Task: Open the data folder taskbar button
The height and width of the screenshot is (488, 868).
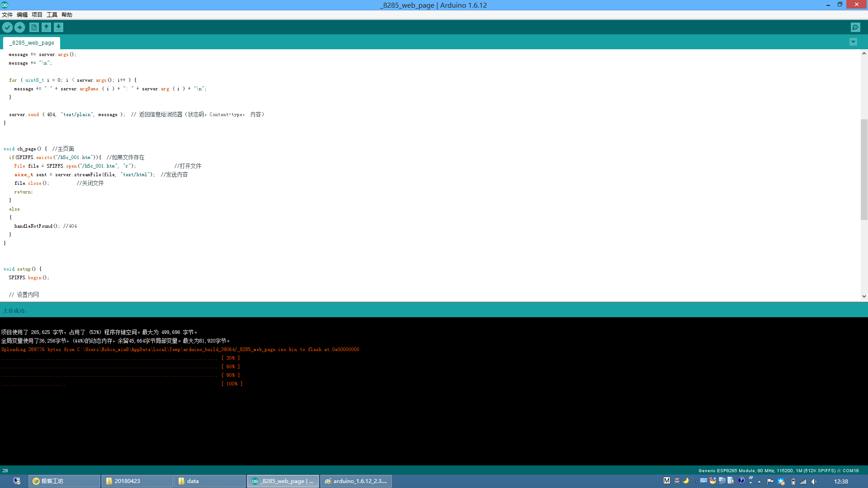Action: tap(209, 481)
